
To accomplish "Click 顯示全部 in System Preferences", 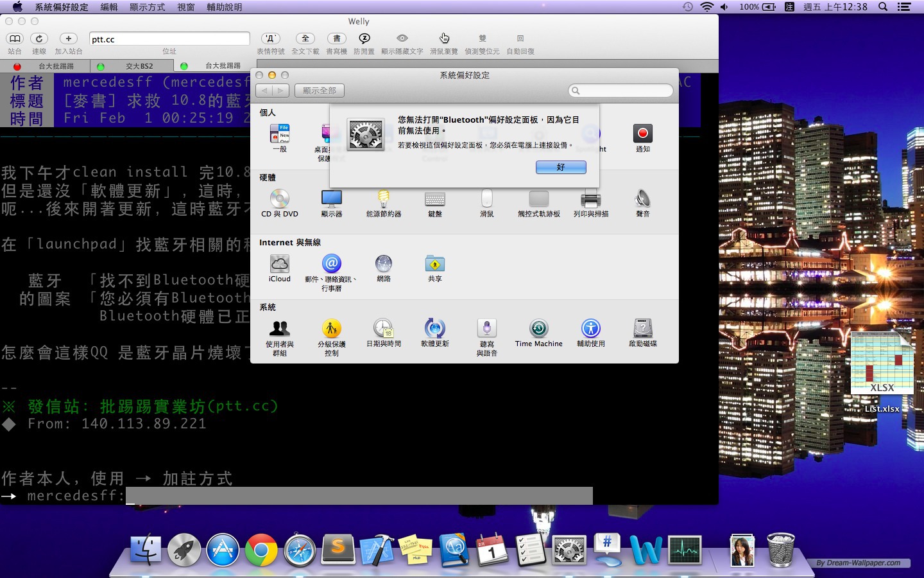I will 320,91.
